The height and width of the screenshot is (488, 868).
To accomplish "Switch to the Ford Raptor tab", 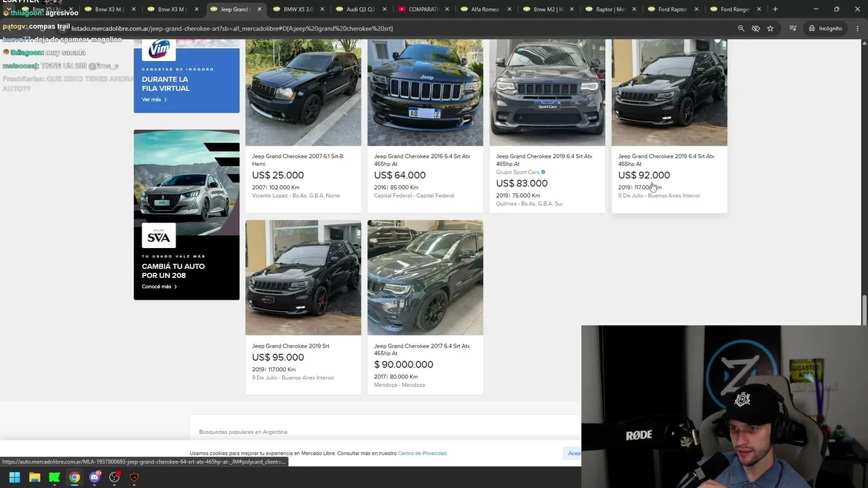I will 672,9.
